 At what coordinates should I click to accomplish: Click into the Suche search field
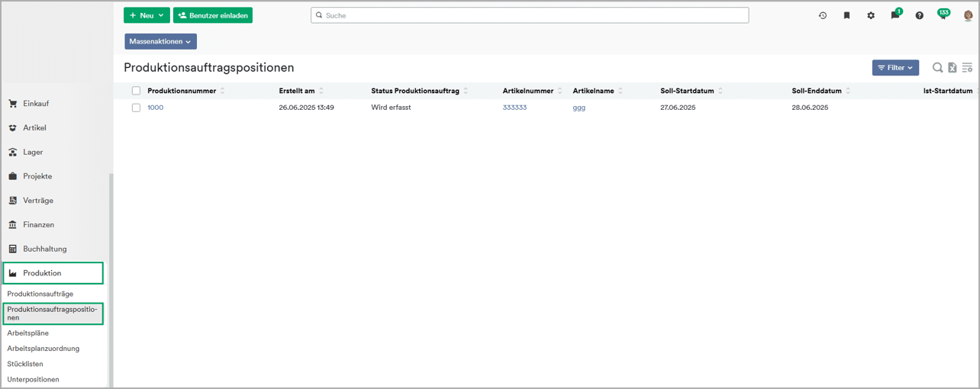530,15
